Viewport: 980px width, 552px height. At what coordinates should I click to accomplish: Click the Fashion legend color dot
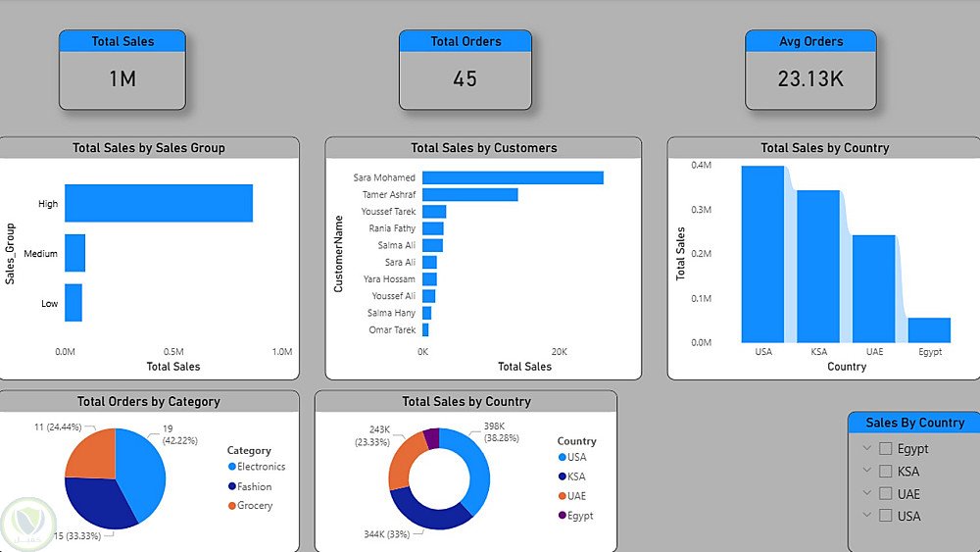tap(232, 486)
